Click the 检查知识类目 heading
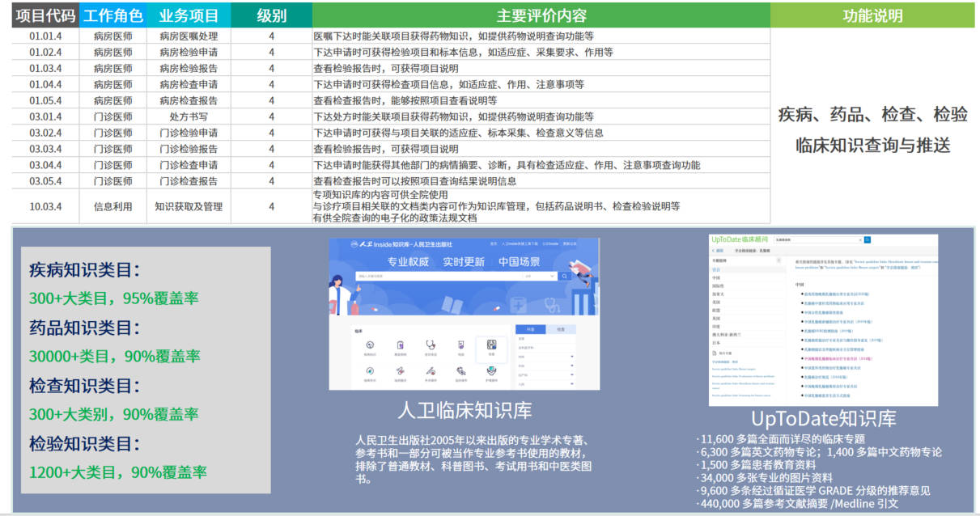Viewport: 980px width, 516px height. [x=84, y=386]
